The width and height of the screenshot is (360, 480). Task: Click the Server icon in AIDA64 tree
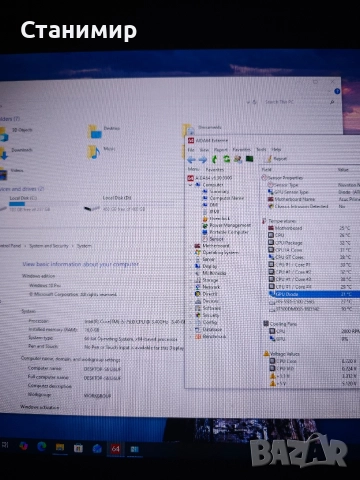198,259
